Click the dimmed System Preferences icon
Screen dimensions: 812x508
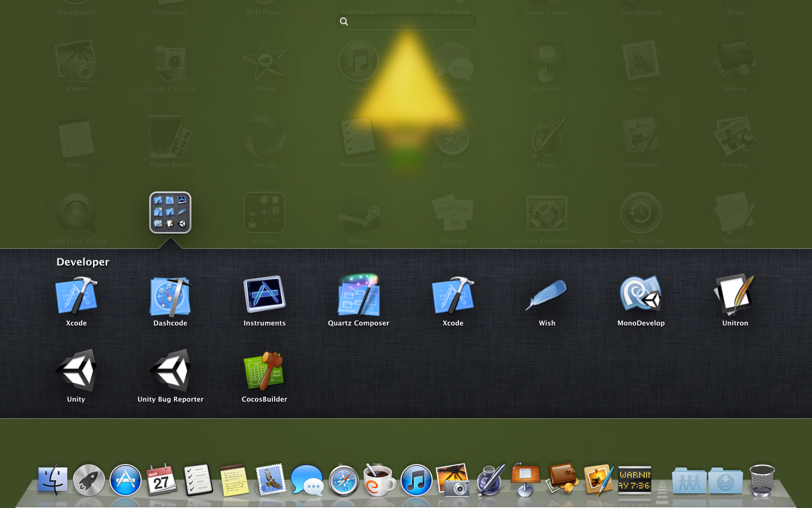click(547, 214)
